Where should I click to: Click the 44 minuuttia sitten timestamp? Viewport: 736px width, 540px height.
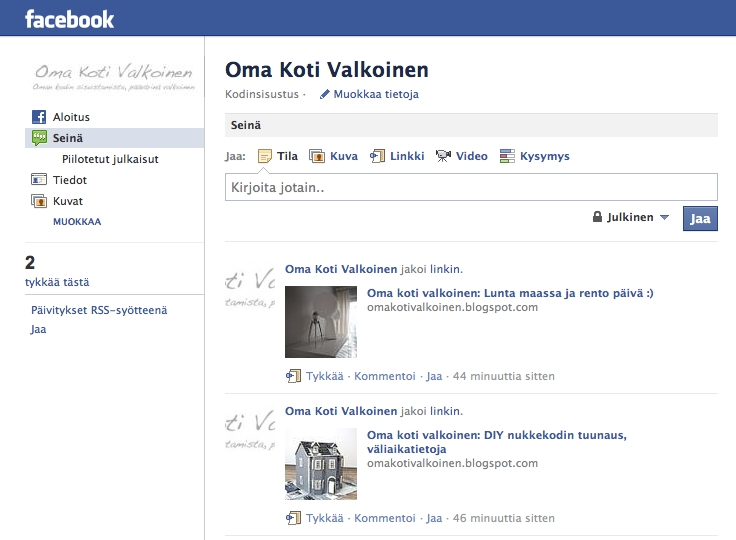point(504,376)
